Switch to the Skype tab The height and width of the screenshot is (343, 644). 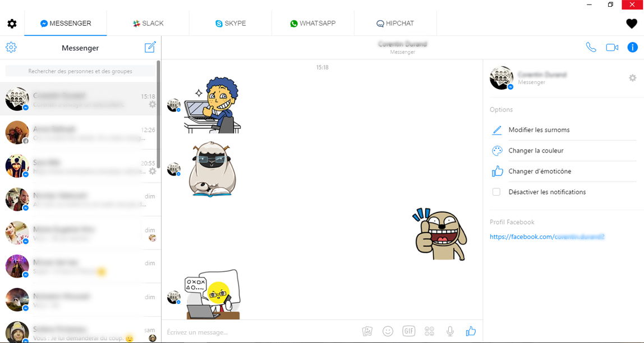(231, 24)
